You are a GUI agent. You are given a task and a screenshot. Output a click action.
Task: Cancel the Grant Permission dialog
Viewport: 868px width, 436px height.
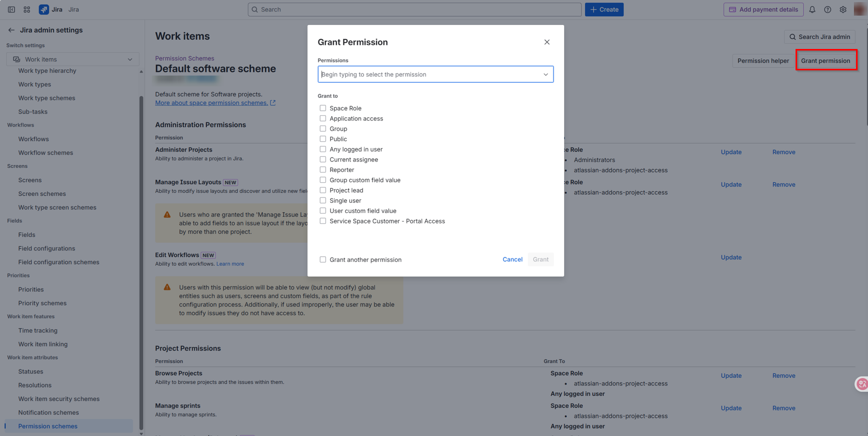click(x=512, y=259)
